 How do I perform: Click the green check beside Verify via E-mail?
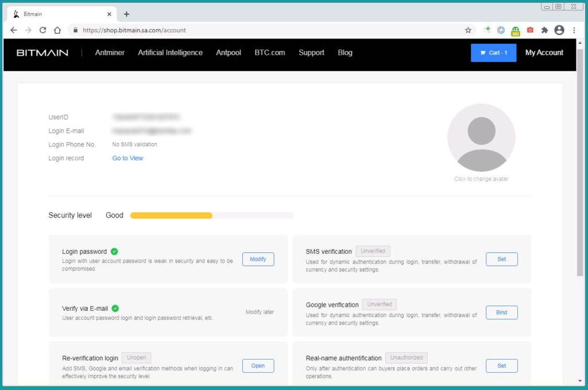click(x=115, y=308)
